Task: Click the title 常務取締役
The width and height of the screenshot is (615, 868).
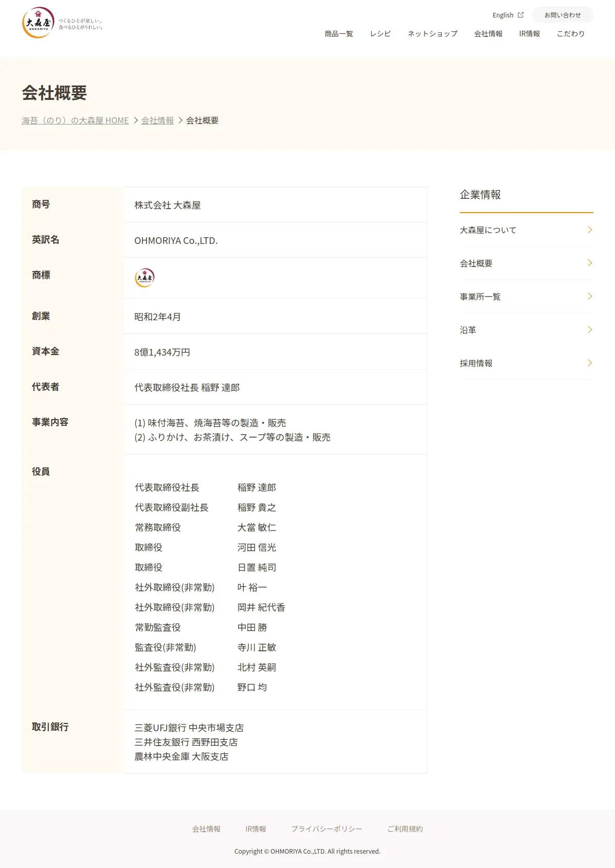Action: tap(158, 527)
